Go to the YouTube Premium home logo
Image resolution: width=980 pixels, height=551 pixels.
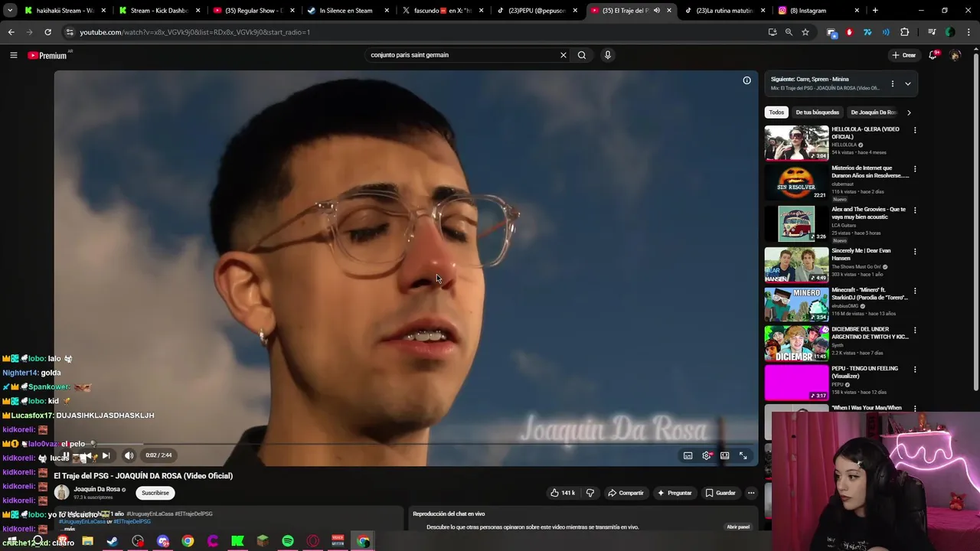pyautogui.click(x=47, y=55)
